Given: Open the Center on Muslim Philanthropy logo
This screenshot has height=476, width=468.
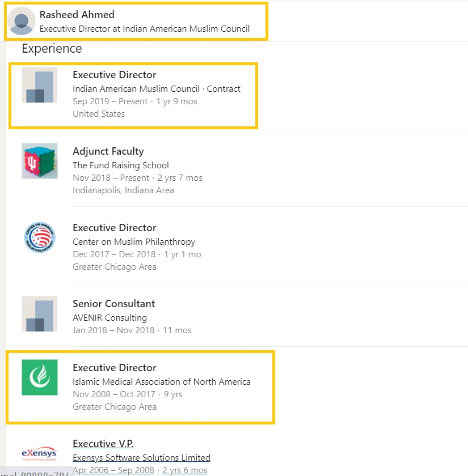Looking at the screenshot, I should 40,237.
